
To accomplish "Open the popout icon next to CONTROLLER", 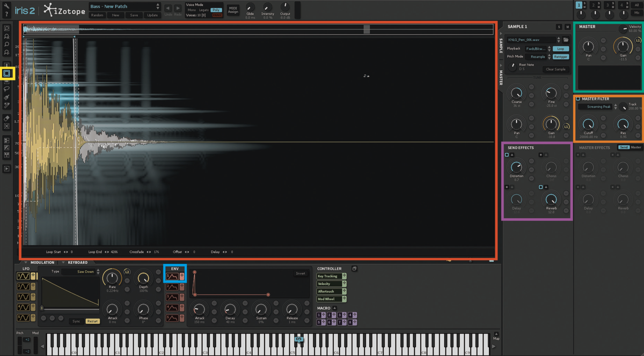I will [x=354, y=269].
